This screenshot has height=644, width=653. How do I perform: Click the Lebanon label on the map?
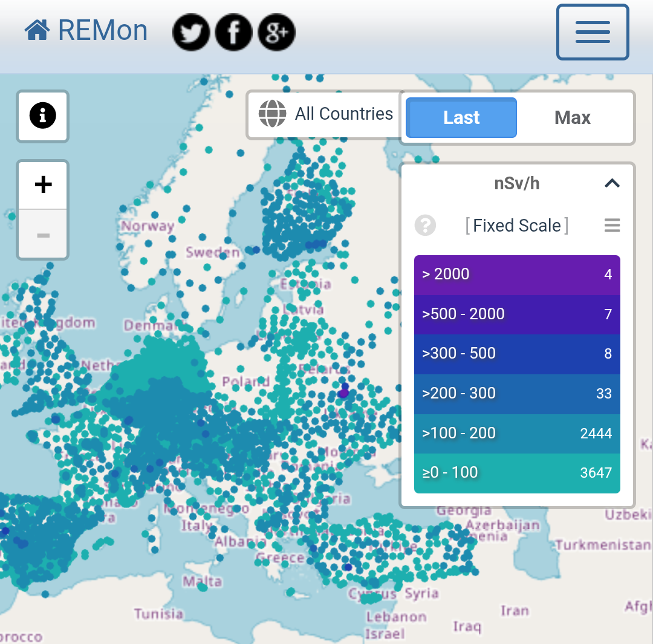(396, 617)
